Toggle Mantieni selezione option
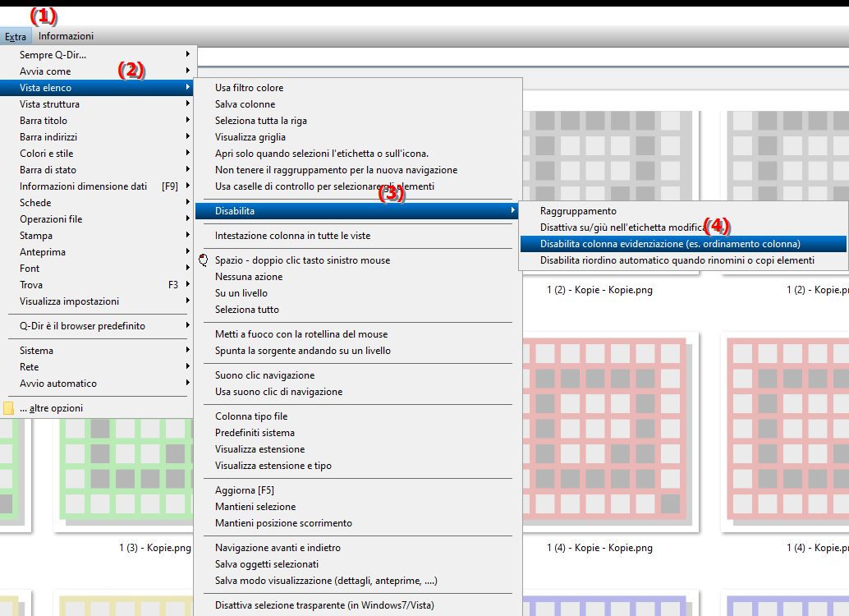 click(357, 507)
